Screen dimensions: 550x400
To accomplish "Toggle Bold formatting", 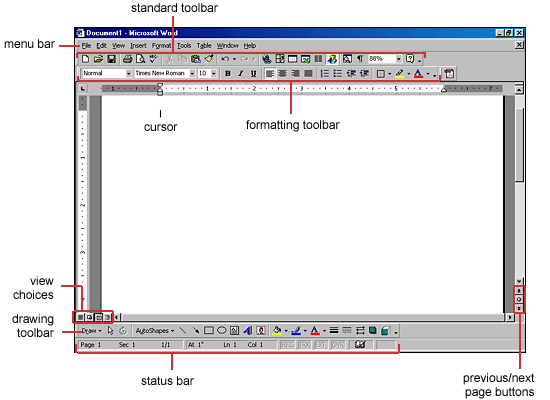I will [x=228, y=74].
